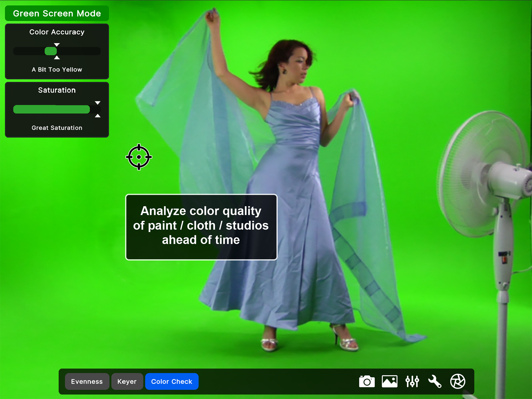Click the crosshair color sampling target
The height and width of the screenshot is (399, 532).
[139, 157]
